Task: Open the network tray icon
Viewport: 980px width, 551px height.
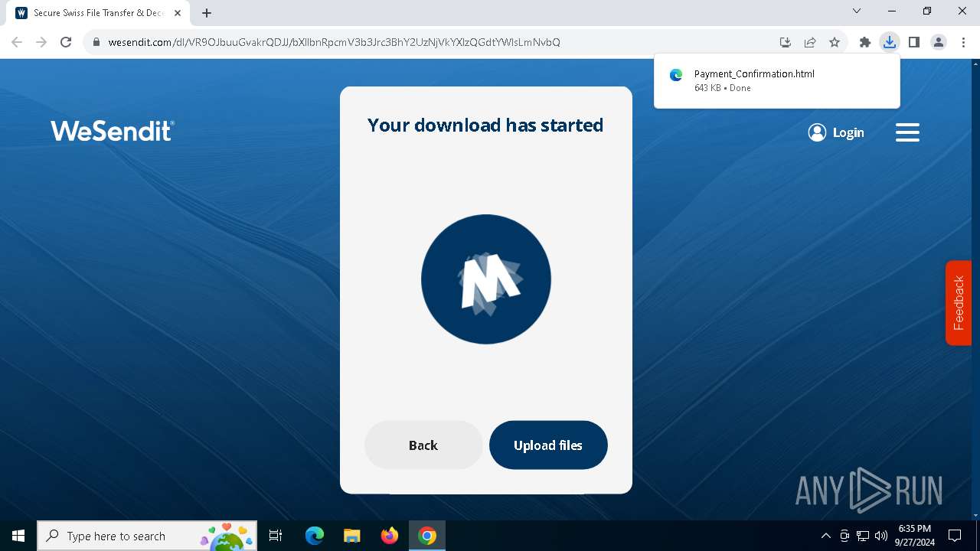Action: [863, 536]
